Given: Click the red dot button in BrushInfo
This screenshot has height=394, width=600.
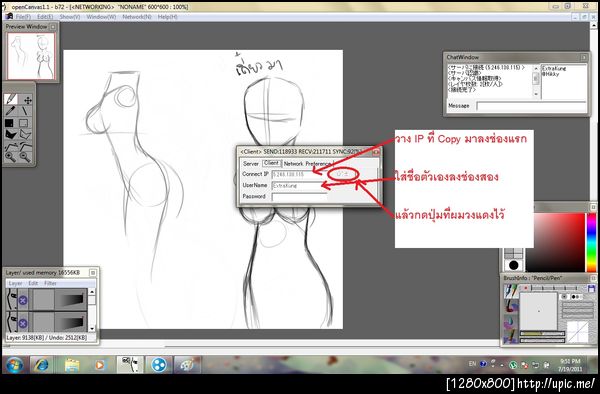Looking at the screenshot, I should 526,288.
